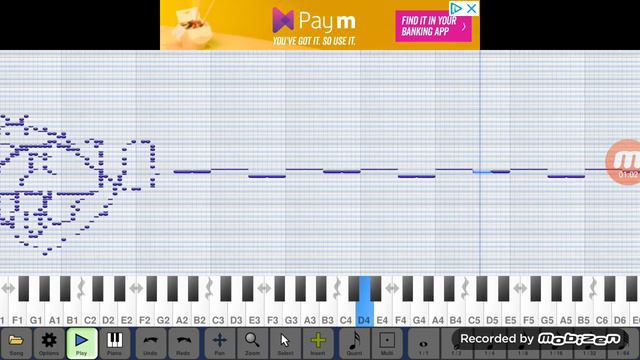Open the Options gear settings
Image resolution: width=640 pixels, height=360 pixels.
[49, 343]
